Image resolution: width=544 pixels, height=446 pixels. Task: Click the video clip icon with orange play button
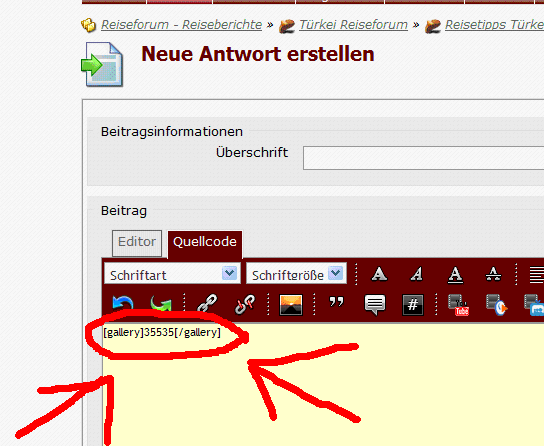(496, 305)
